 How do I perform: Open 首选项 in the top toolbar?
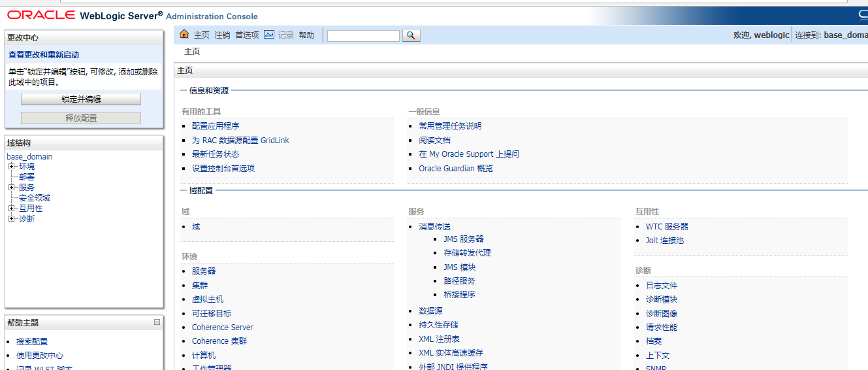click(x=247, y=35)
